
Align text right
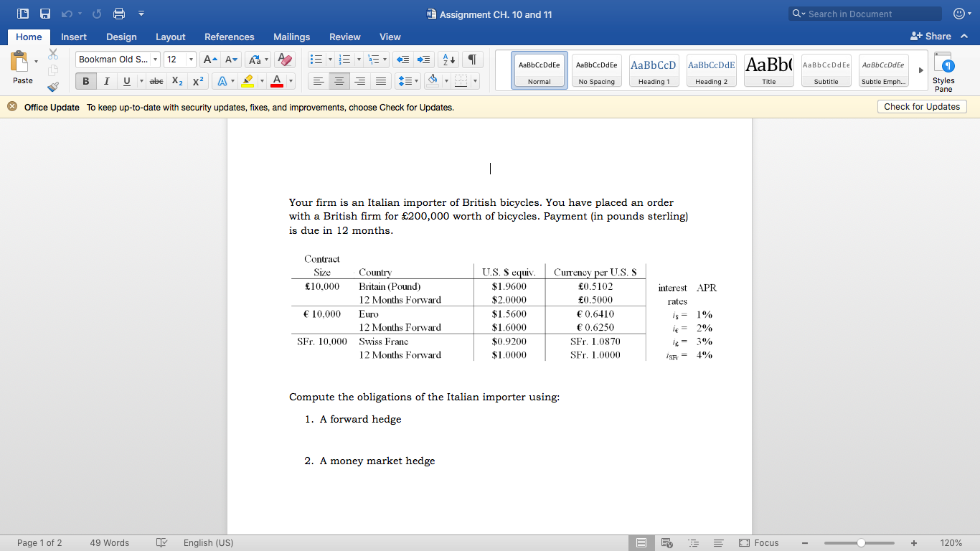click(x=360, y=81)
